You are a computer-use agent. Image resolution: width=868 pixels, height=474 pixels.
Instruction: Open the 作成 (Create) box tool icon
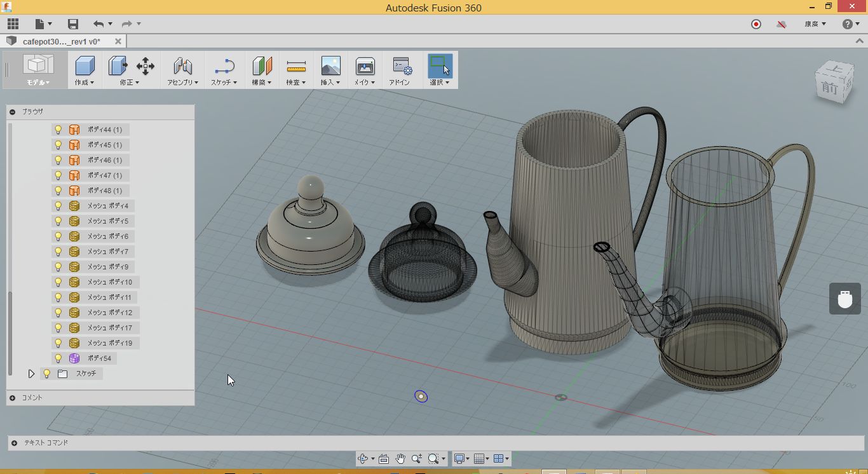click(x=85, y=66)
